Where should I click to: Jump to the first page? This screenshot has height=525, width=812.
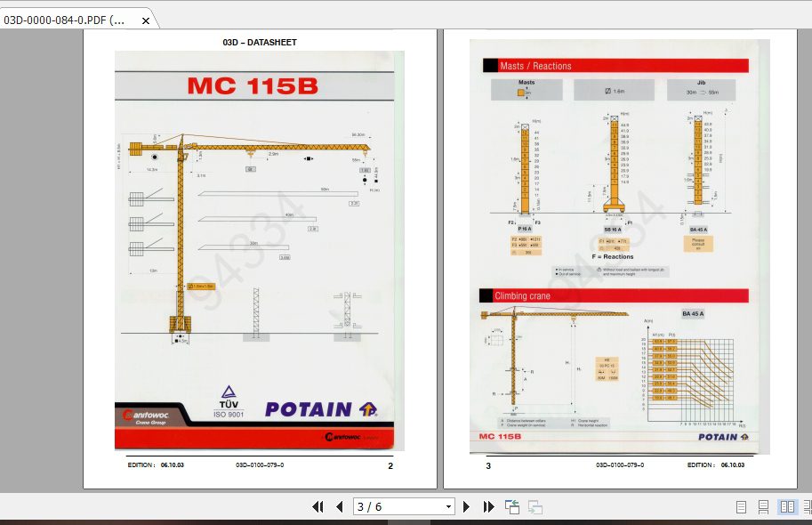(318, 506)
